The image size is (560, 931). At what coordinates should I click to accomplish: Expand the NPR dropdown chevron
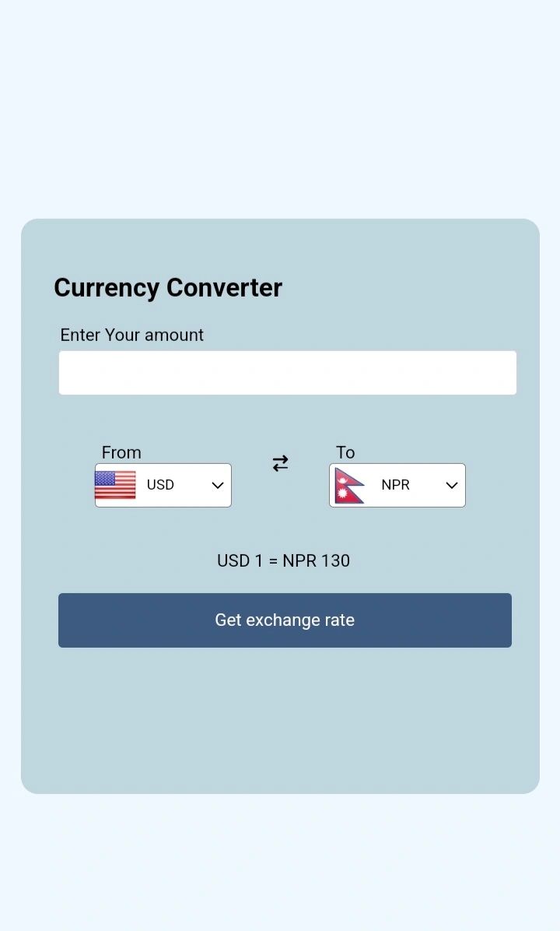click(x=452, y=485)
